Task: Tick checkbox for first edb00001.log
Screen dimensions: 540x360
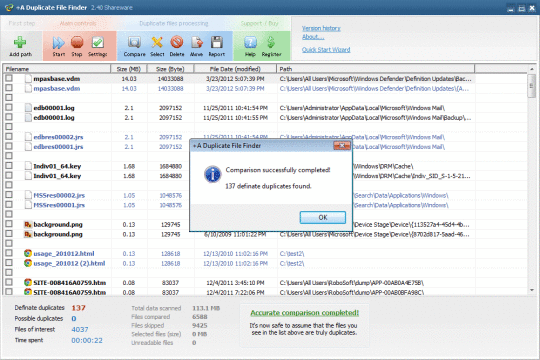Action: tap(9, 107)
